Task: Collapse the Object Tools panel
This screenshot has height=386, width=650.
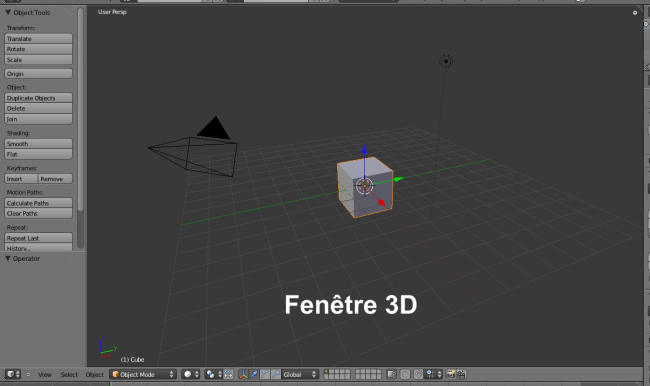Action: 8,12
